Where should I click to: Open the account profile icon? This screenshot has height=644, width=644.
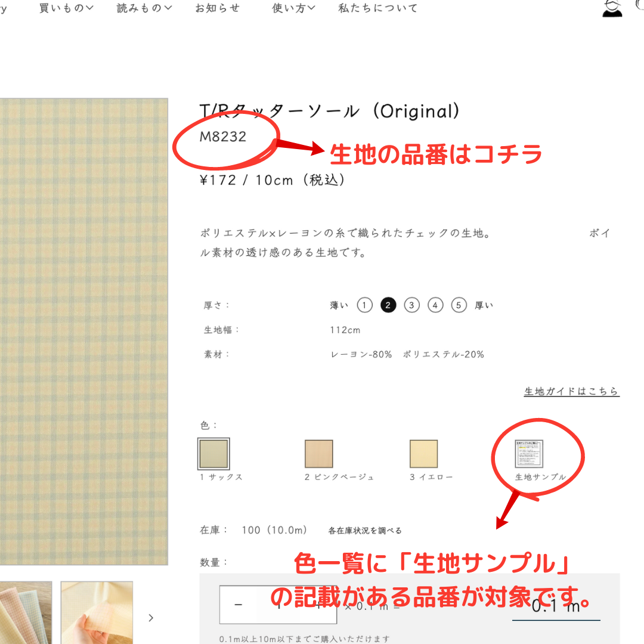click(612, 8)
